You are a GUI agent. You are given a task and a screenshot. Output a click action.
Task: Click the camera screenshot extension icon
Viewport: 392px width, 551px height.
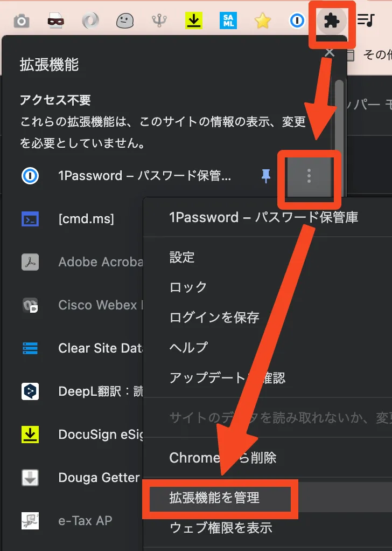coord(22,22)
